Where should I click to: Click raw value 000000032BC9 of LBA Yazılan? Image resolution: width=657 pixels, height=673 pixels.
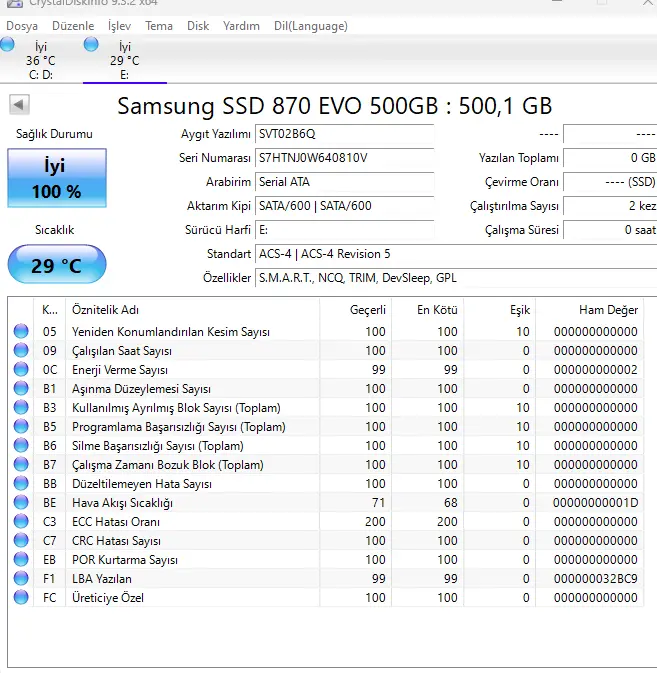coord(596,579)
